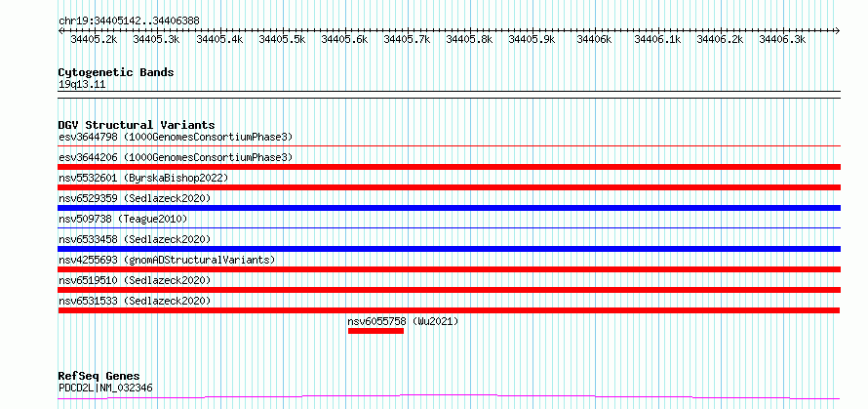Click the esv3644798 variant label
Viewport: 868px width, 409px height.
(x=176, y=137)
